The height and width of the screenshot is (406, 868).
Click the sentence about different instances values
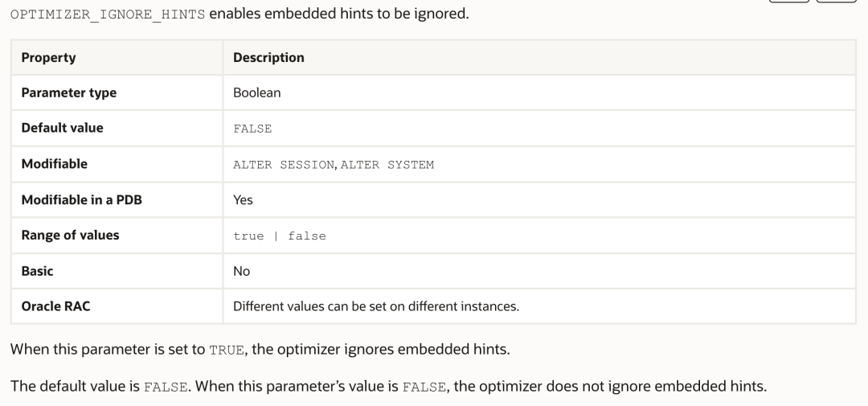click(376, 306)
